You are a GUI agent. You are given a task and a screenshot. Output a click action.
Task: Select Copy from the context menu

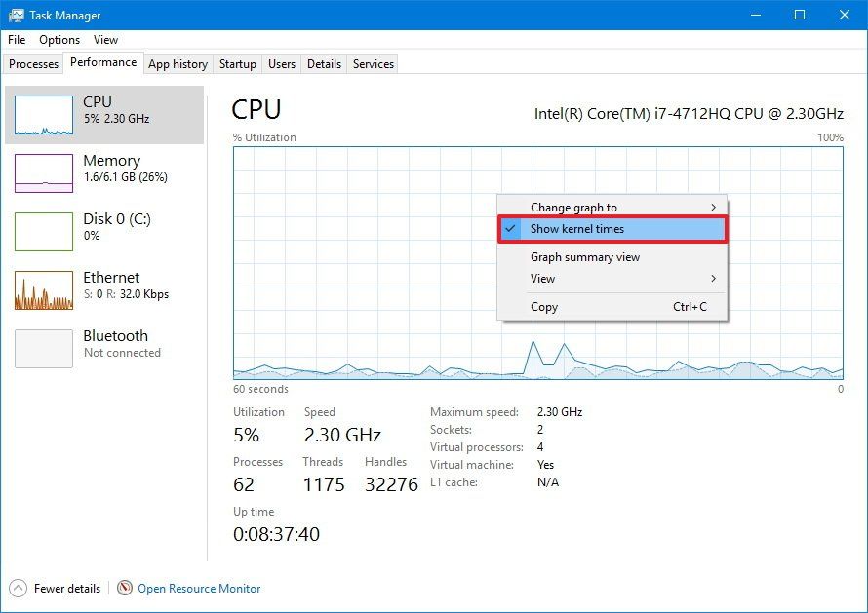click(x=544, y=307)
